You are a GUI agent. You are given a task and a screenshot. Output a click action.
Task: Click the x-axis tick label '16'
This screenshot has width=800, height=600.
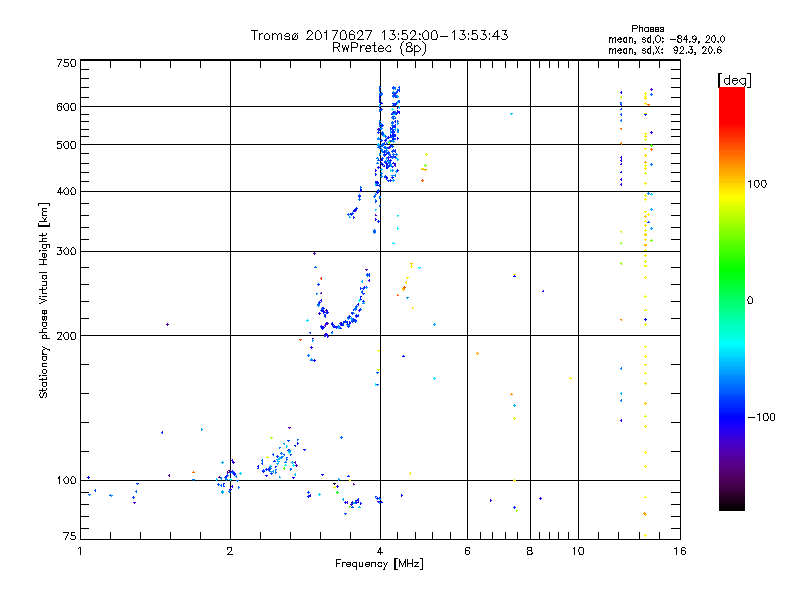(680, 551)
